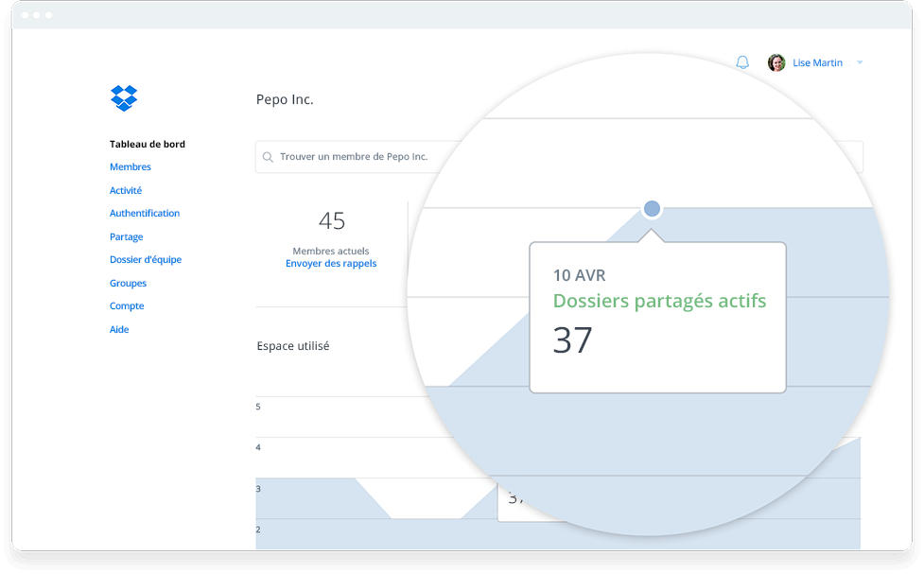Screen dimensions: 924x574
Task: Click the 45 Membres actuels count
Action: [x=332, y=221]
